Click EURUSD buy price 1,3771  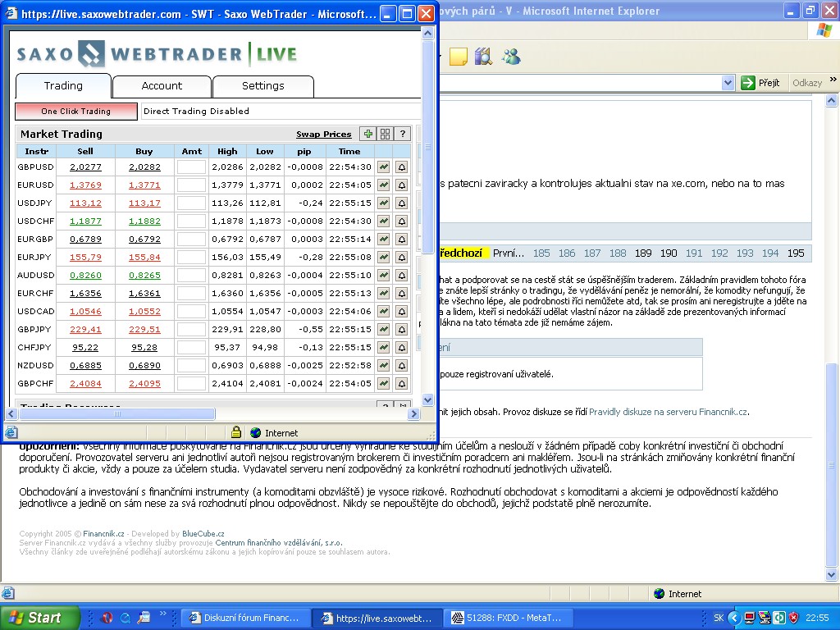[144, 185]
